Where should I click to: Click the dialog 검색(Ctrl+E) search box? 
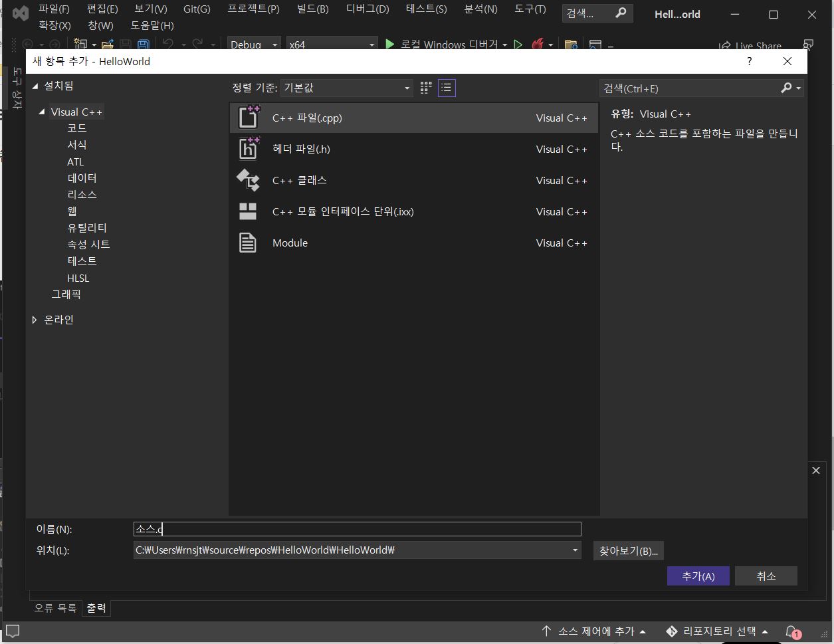click(x=690, y=88)
